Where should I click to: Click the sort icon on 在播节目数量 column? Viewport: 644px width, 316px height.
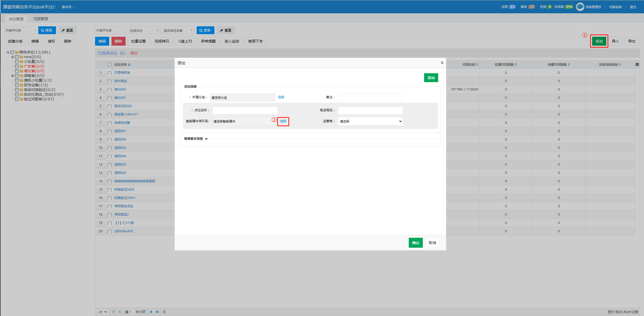[x=516, y=64]
